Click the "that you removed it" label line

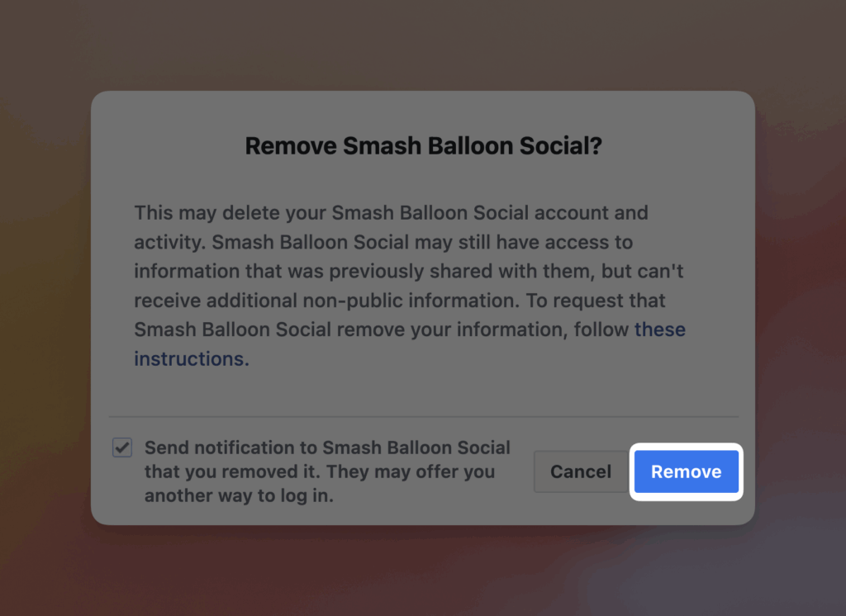point(319,472)
